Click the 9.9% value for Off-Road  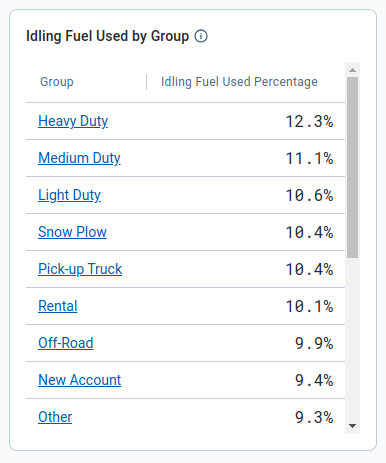pyautogui.click(x=314, y=343)
